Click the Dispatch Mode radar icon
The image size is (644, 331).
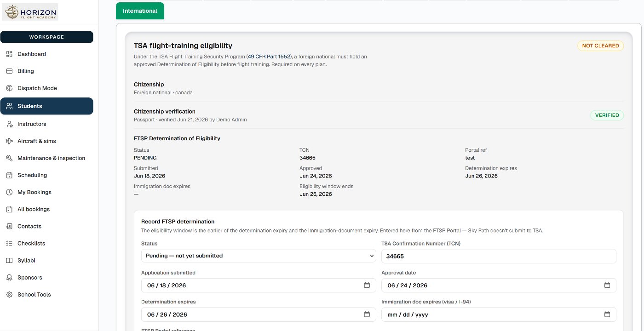(9, 88)
